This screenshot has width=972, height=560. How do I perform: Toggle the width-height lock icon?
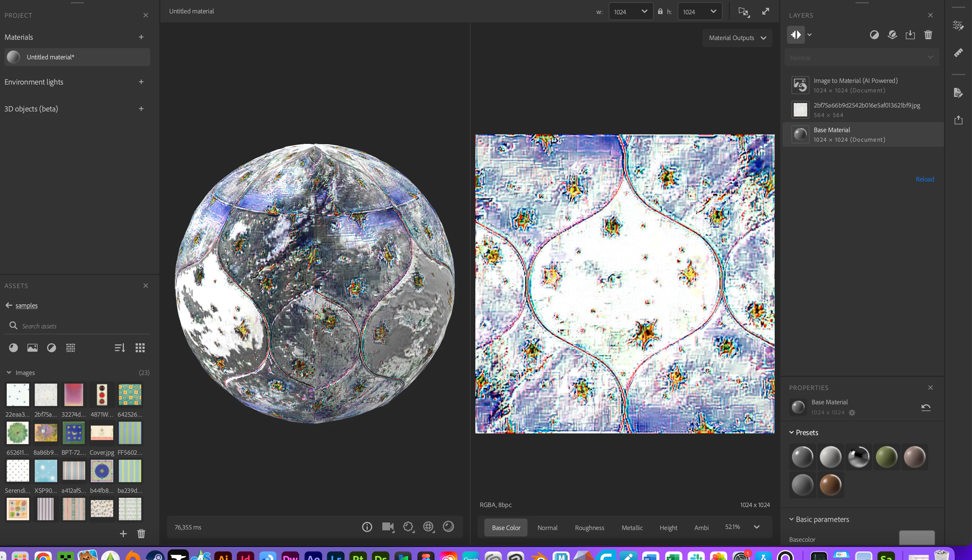660,11
